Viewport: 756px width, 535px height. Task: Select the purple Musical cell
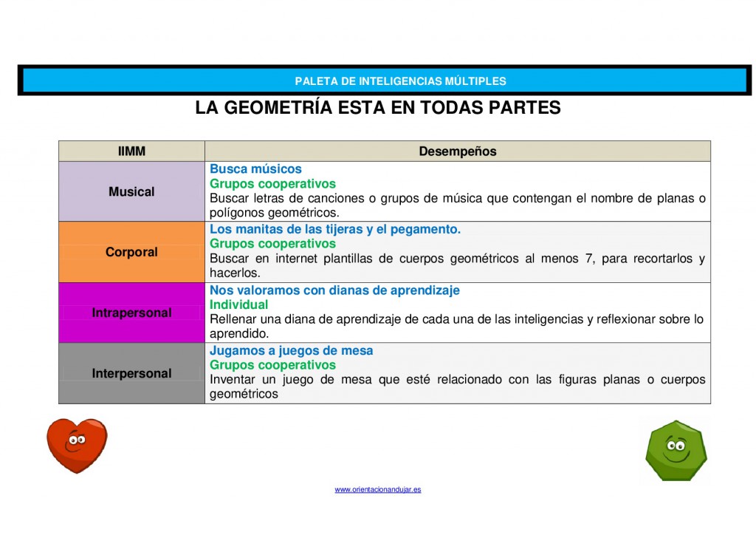(x=131, y=191)
